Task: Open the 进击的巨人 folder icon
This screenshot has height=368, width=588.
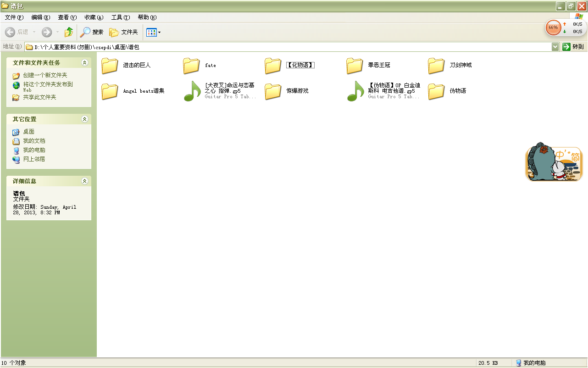Action: pyautogui.click(x=110, y=66)
